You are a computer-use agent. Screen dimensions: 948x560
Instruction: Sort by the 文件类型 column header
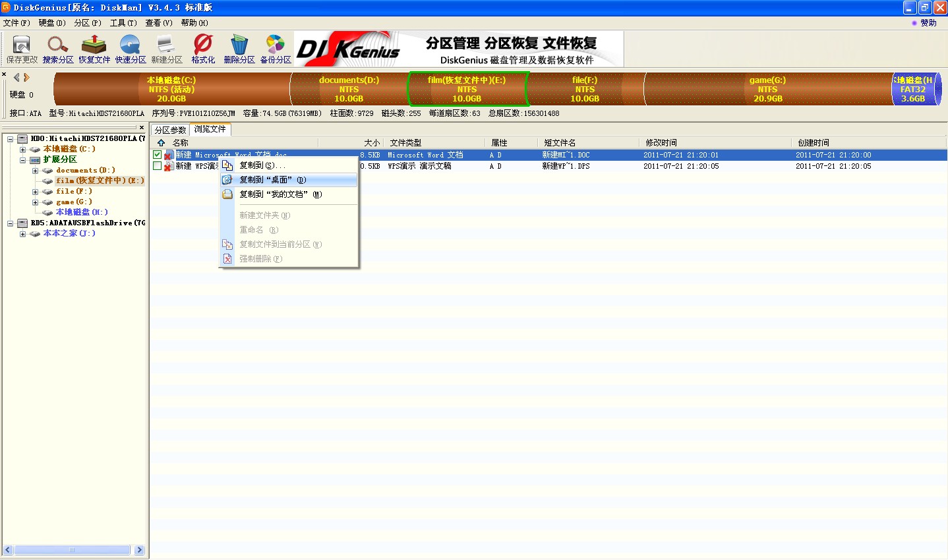coord(435,143)
